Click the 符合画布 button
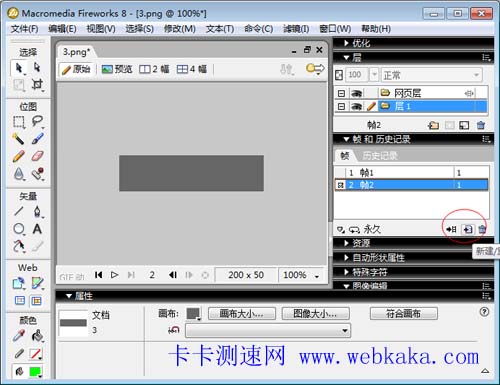 [x=404, y=314]
